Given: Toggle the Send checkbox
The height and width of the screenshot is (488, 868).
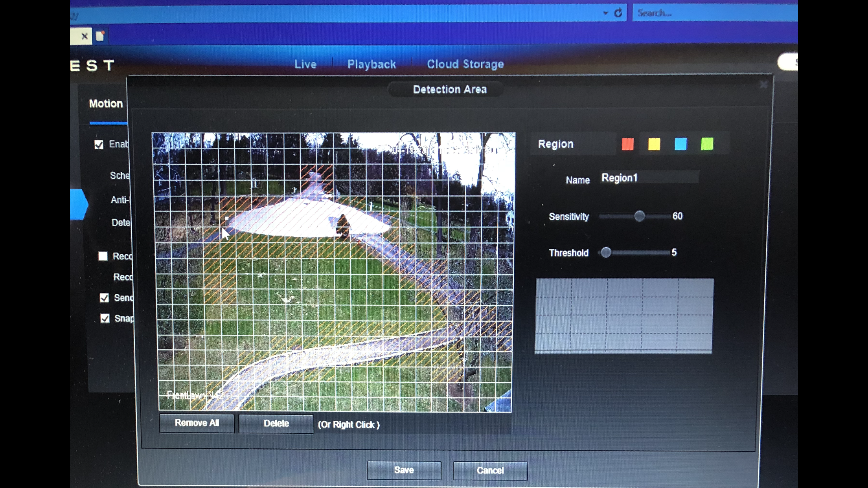Looking at the screenshot, I should (104, 298).
